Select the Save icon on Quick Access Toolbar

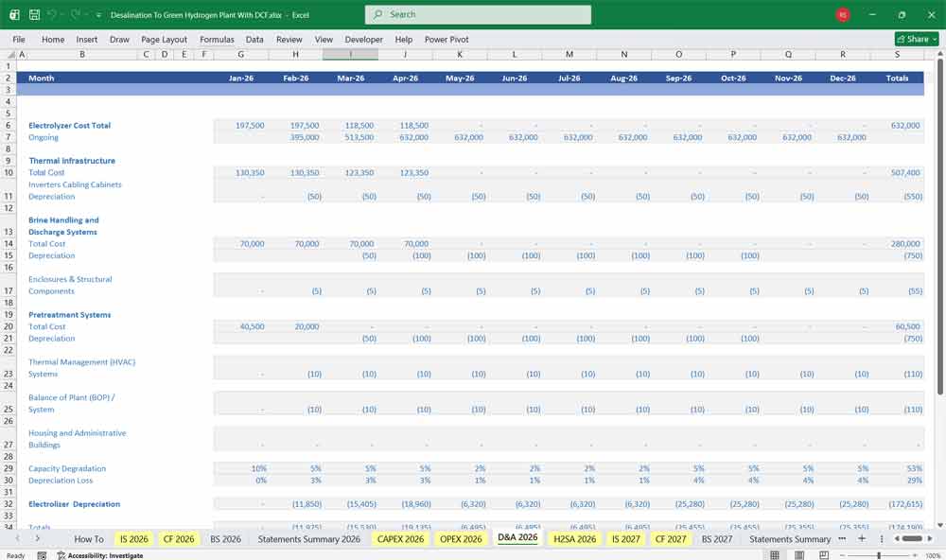(x=33, y=14)
